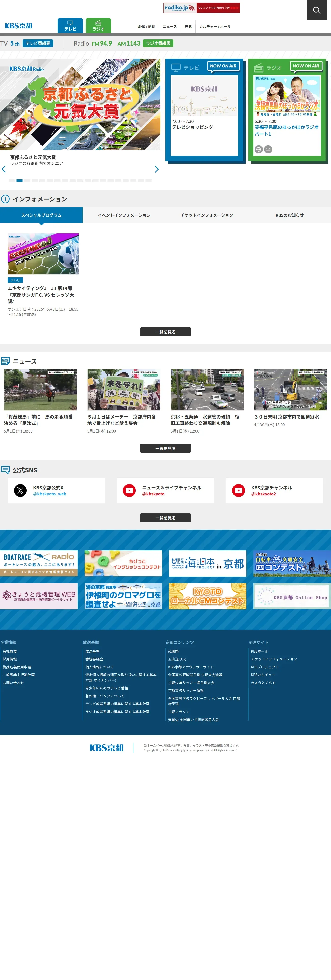Screen dimensions: 331x980
Task: Open the 天気 menu item
Action: point(188,27)
